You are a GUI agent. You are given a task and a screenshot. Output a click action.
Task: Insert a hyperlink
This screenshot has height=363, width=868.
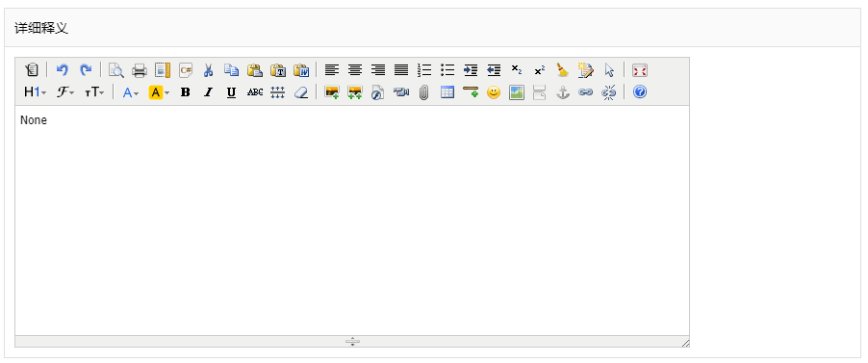pyautogui.click(x=586, y=92)
